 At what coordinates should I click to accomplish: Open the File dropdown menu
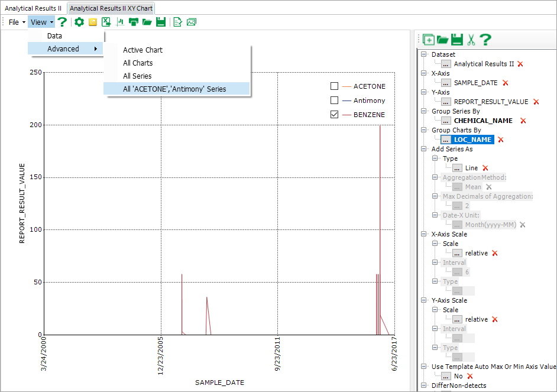tap(17, 22)
